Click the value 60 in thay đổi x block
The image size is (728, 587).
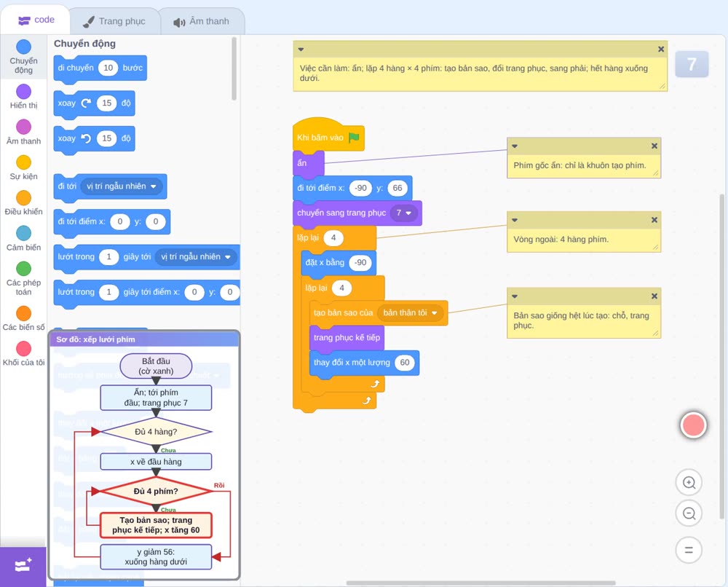click(405, 363)
